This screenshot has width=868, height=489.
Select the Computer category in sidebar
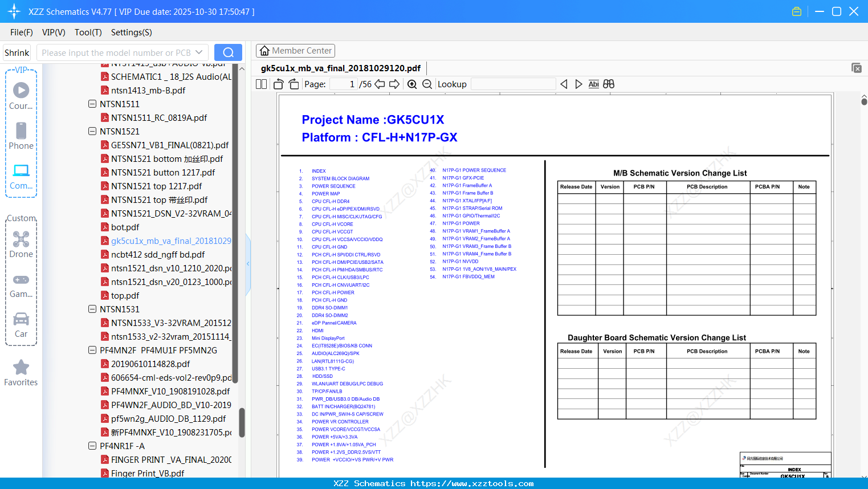[21, 176]
